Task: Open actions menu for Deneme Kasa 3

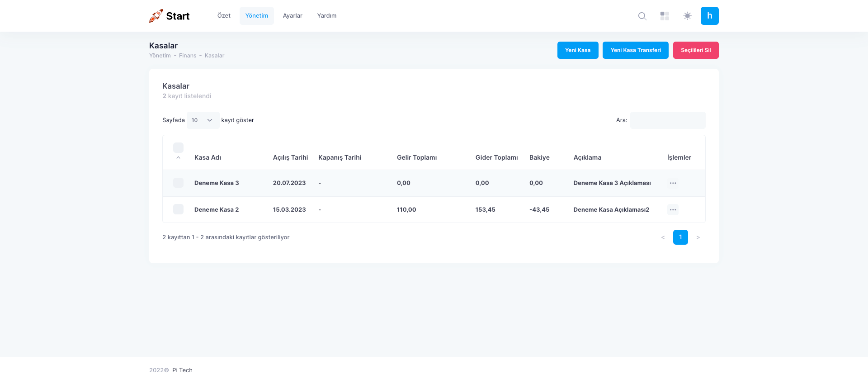Action: pyautogui.click(x=673, y=183)
